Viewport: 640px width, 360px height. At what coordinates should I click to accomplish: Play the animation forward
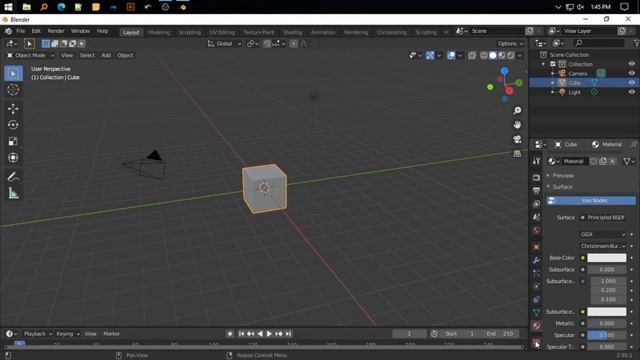tap(269, 334)
